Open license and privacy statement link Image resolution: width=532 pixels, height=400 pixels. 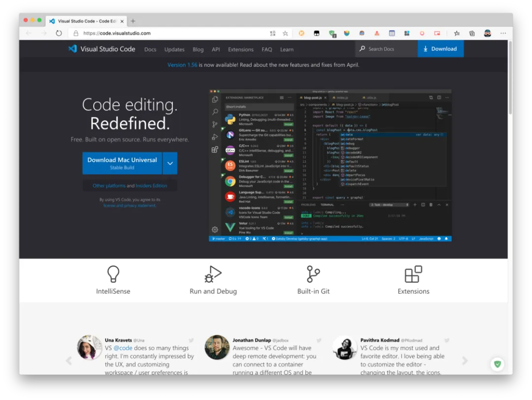[x=130, y=206]
